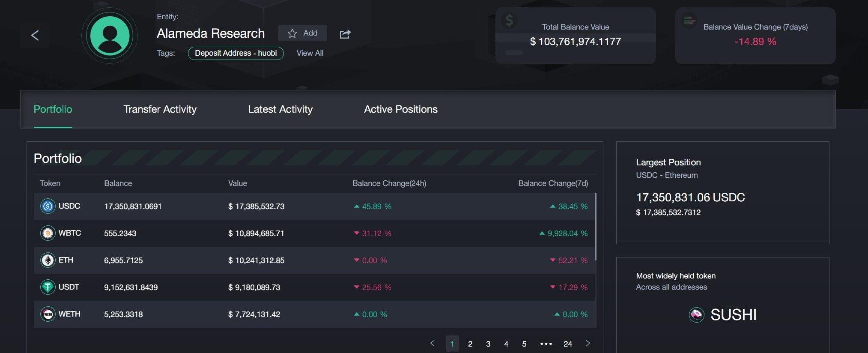Open the Deposit Address - huobi tag
Image resolution: width=868 pixels, height=353 pixels.
point(236,53)
